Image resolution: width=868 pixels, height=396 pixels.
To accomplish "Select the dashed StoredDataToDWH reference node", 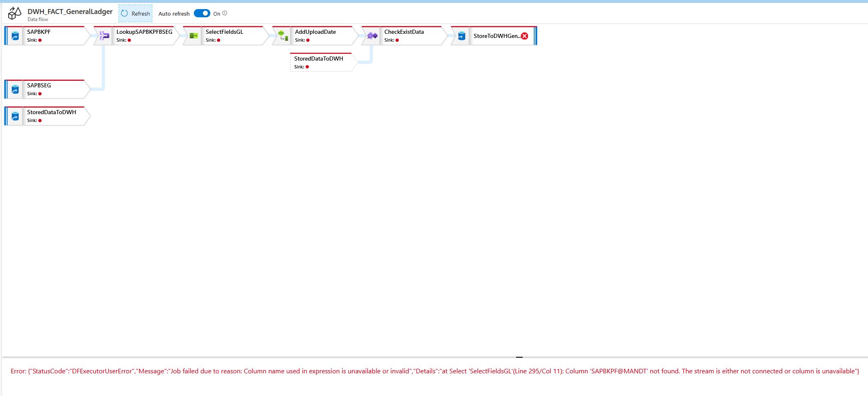I will (323, 62).
